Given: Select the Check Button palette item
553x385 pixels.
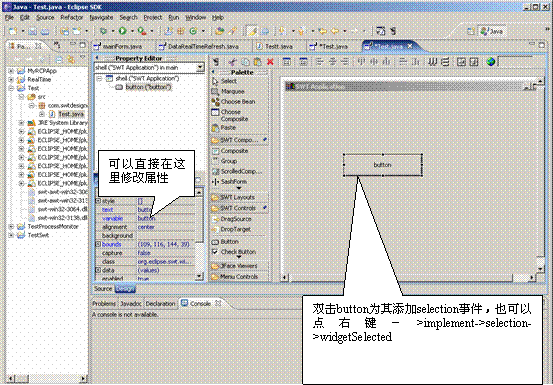Looking at the screenshot, I should point(233,252).
